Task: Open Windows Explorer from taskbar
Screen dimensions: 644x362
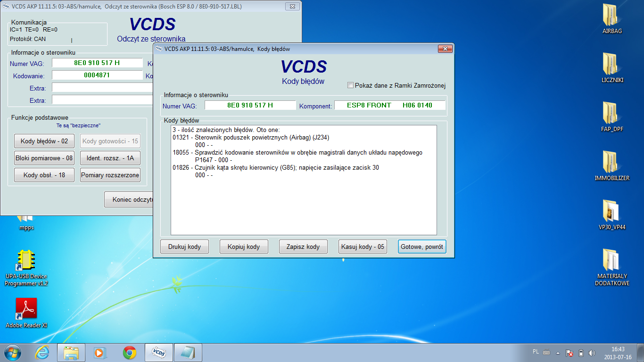Action: (x=71, y=352)
